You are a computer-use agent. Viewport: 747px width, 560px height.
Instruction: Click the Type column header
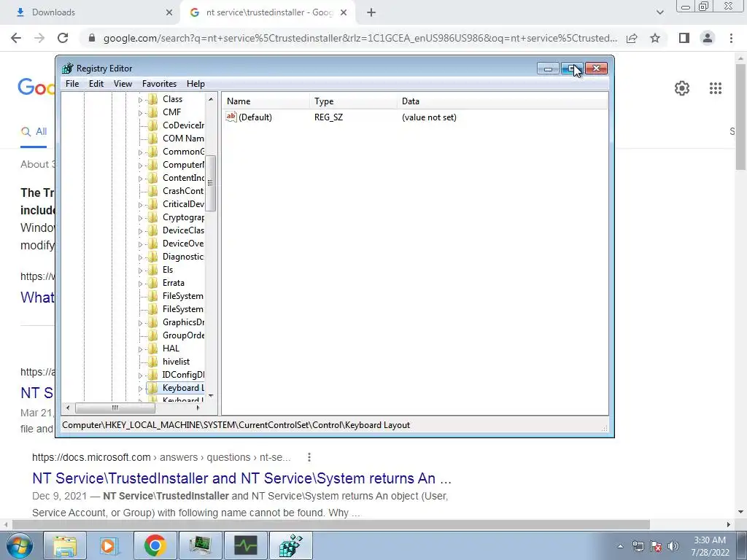353,101
